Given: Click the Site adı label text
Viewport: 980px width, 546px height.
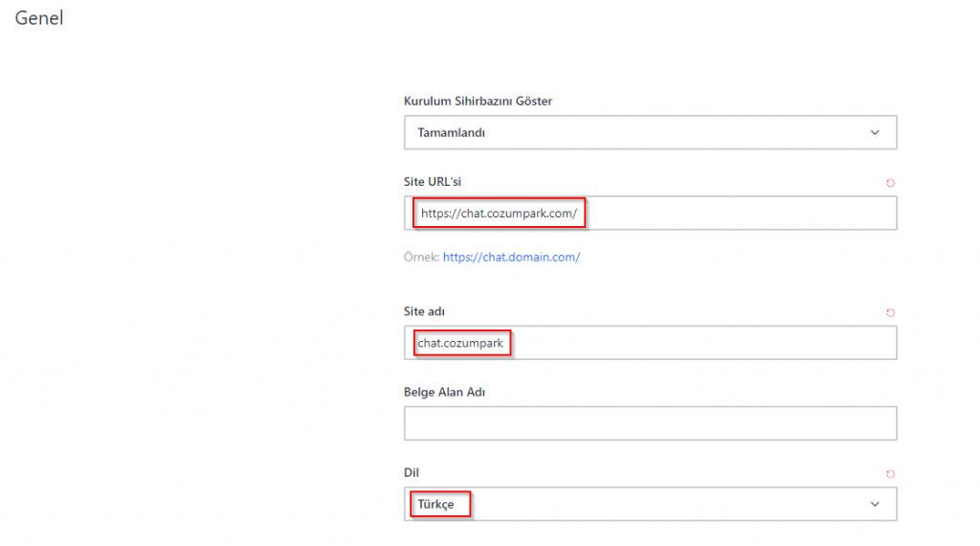Looking at the screenshot, I should point(424,311).
